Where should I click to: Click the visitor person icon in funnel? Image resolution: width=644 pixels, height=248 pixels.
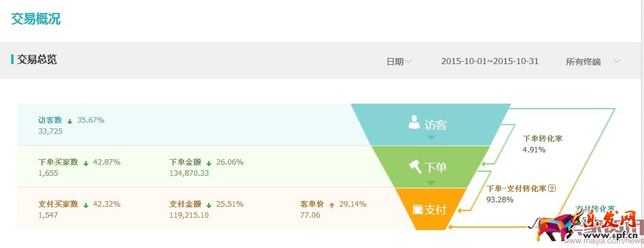[414, 122]
